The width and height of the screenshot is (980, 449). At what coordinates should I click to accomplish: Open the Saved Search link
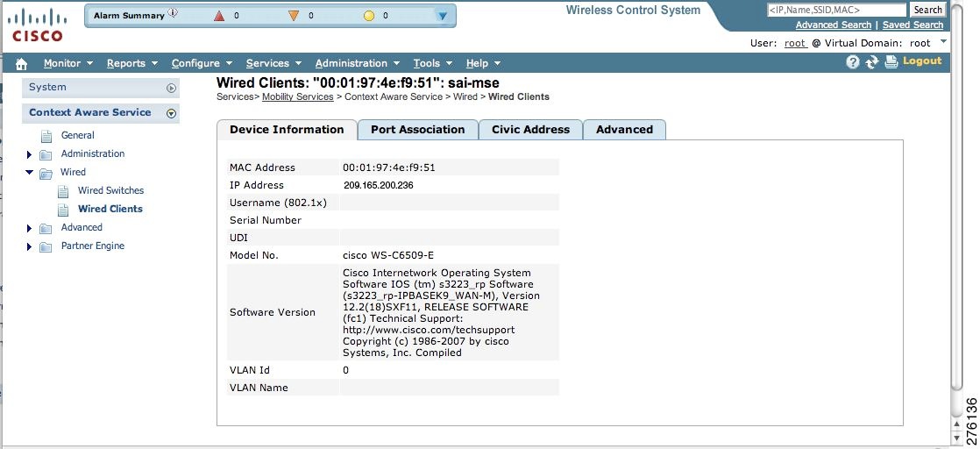pos(913,25)
